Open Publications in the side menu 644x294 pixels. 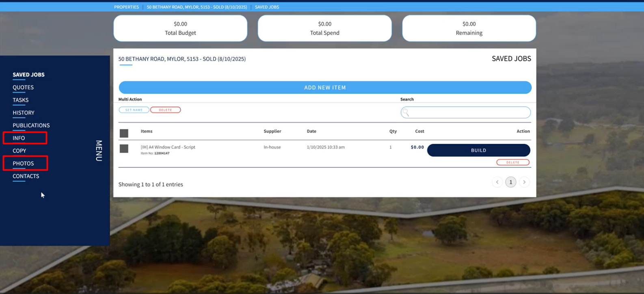tap(31, 125)
